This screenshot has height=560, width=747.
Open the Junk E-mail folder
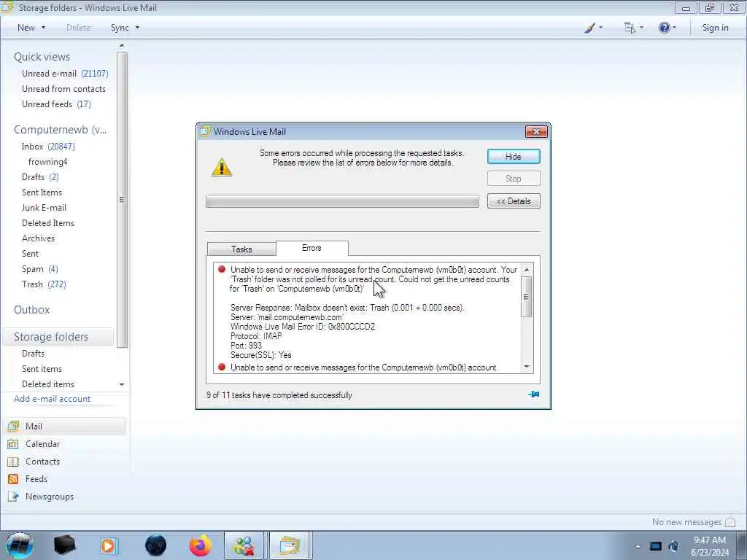44,208
